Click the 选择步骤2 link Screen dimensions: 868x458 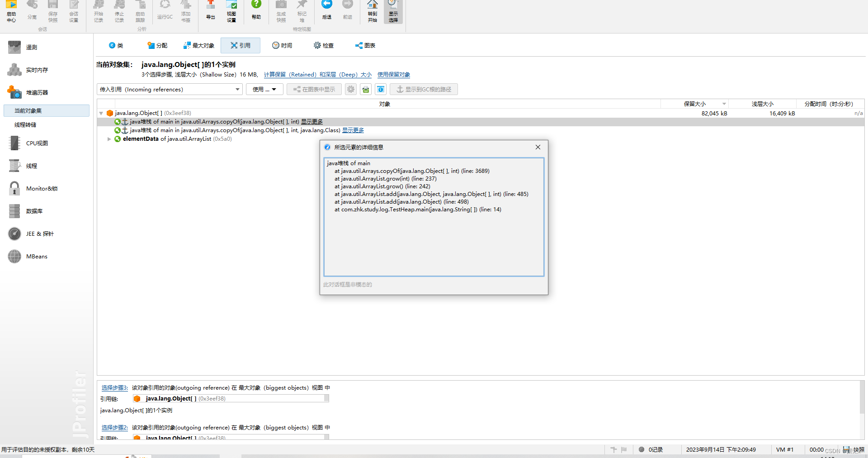pyautogui.click(x=114, y=428)
